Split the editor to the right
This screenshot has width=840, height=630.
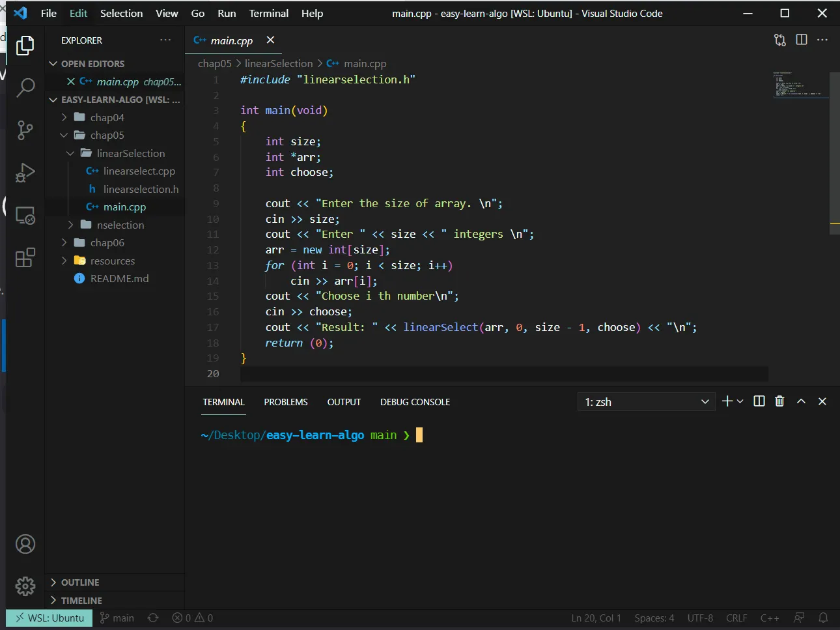pyautogui.click(x=802, y=40)
